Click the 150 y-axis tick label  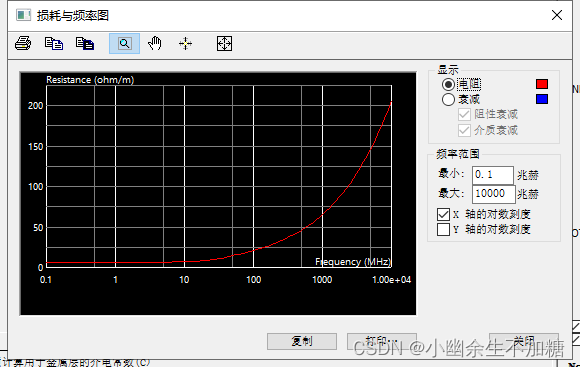[x=36, y=147]
